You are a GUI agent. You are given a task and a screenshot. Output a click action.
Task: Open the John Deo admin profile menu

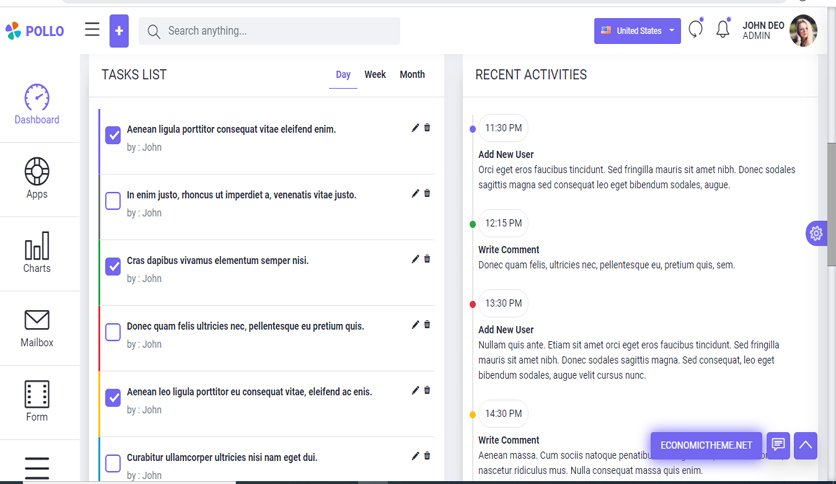click(779, 30)
